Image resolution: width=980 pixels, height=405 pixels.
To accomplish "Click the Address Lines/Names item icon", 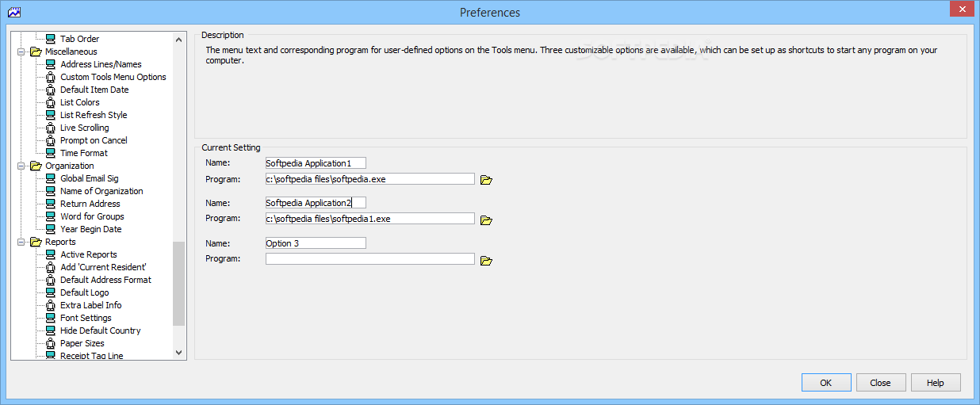I will [51, 64].
